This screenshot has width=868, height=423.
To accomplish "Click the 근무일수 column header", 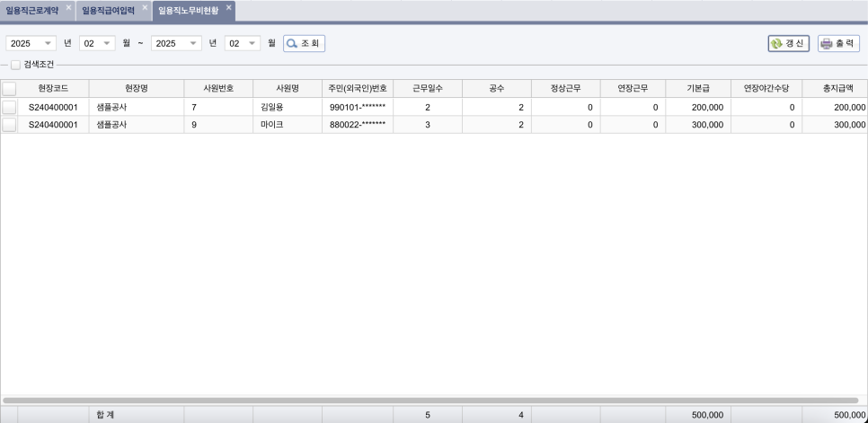I will point(428,89).
